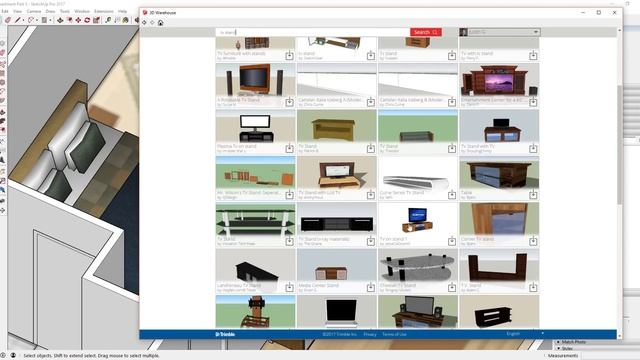Select the Eraser tool in SketchUp toolbar
Viewport: 640px width, 360px height.
(x=8, y=20)
